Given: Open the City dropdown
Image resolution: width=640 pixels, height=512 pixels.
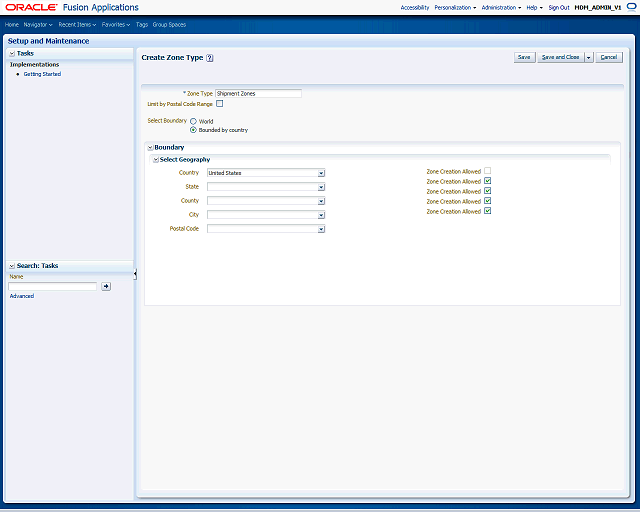Looking at the screenshot, I should tap(321, 215).
